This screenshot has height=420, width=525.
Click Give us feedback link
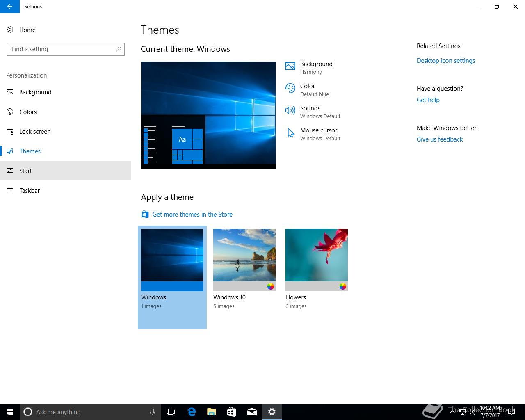(x=439, y=139)
